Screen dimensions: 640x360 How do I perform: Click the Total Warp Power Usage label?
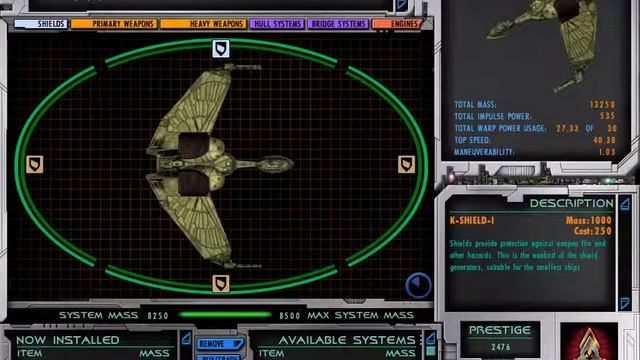tap(500, 128)
